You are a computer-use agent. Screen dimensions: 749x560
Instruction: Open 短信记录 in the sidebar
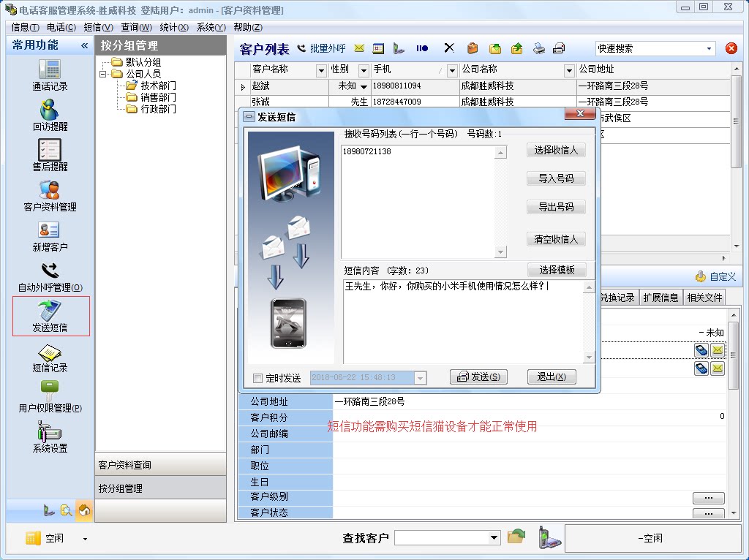50,357
